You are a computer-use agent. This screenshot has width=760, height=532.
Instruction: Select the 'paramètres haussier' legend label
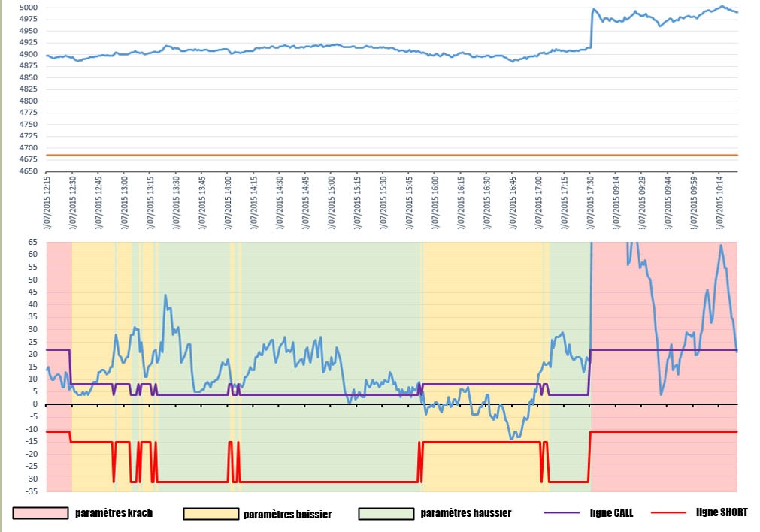(x=466, y=513)
